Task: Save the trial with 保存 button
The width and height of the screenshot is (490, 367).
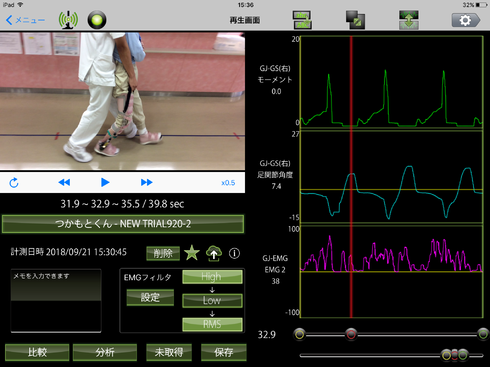Action: pyautogui.click(x=224, y=352)
